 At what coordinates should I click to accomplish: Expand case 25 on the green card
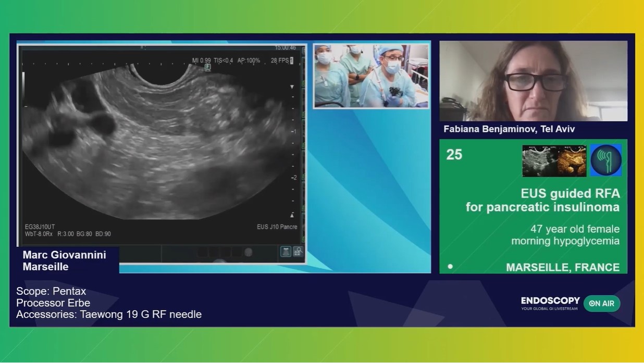pyautogui.click(x=454, y=155)
